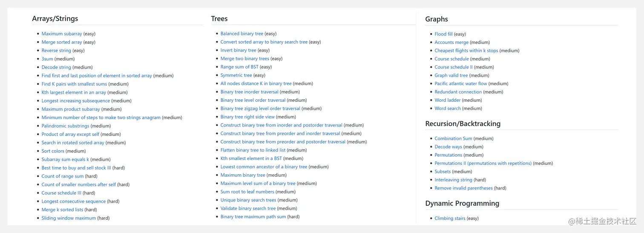The width and height of the screenshot is (644, 233).
Task: Select Binary tree maximum path sum
Action: (x=253, y=217)
